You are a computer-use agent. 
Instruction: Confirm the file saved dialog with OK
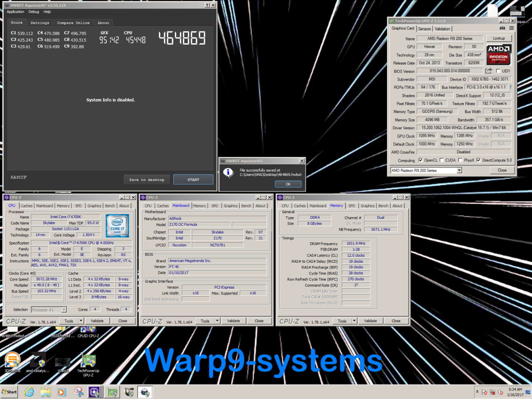(x=288, y=184)
